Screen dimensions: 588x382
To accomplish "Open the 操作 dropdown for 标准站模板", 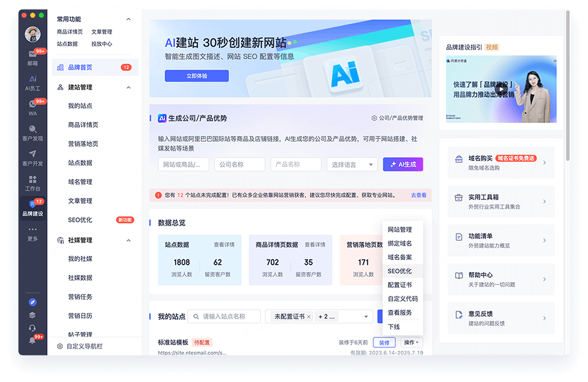I will coord(412,342).
